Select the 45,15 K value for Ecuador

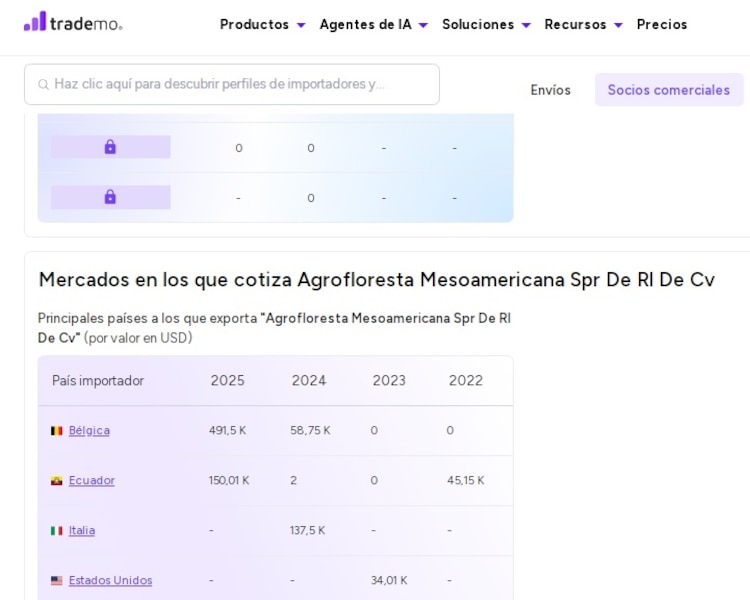[465, 480]
